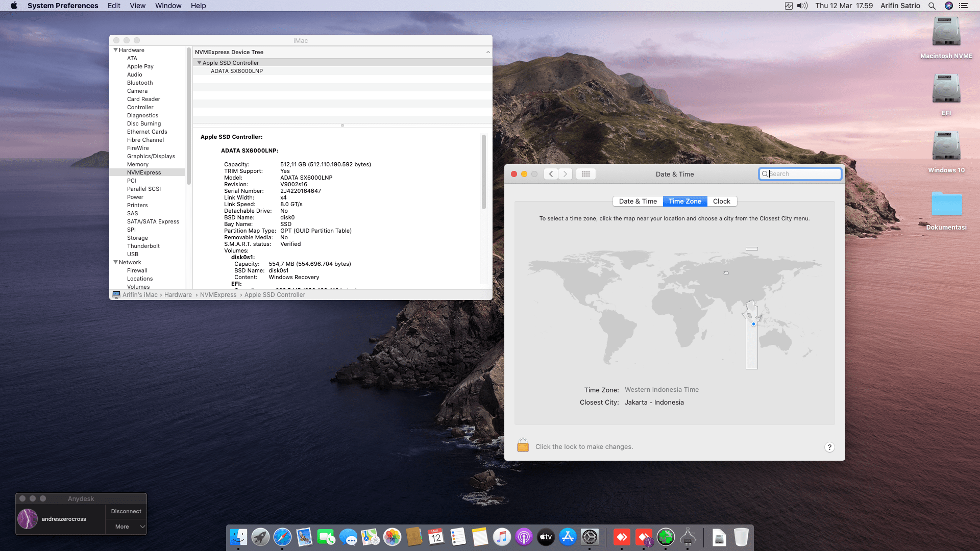This screenshot has height=551, width=980.
Task: Go back in the Date & Time window
Action: click(x=551, y=174)
